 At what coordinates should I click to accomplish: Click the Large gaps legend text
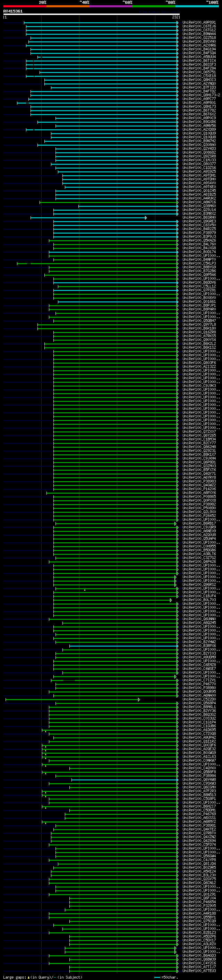click(x=43, y=977)
